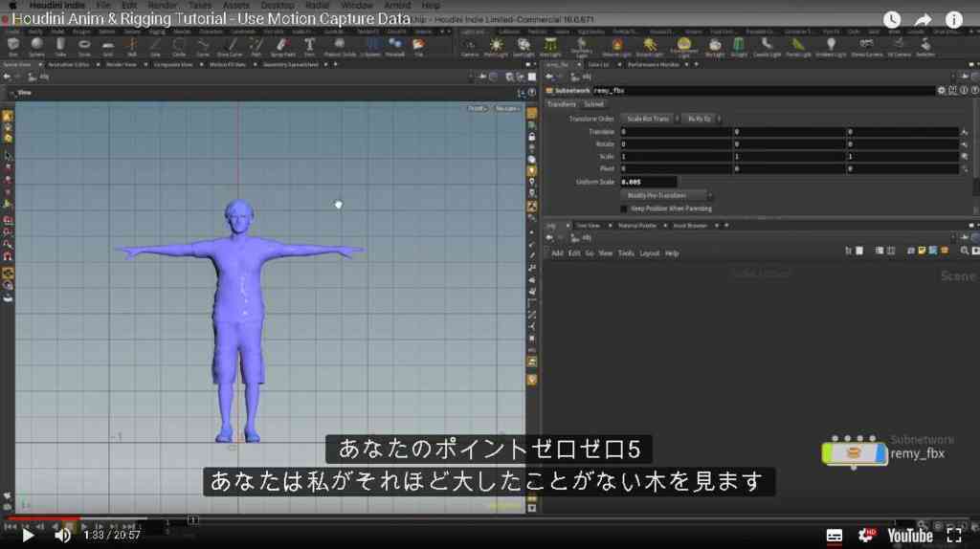980x549 pixels.
Task: Select the Tube shelf tool
Action: 60,46
